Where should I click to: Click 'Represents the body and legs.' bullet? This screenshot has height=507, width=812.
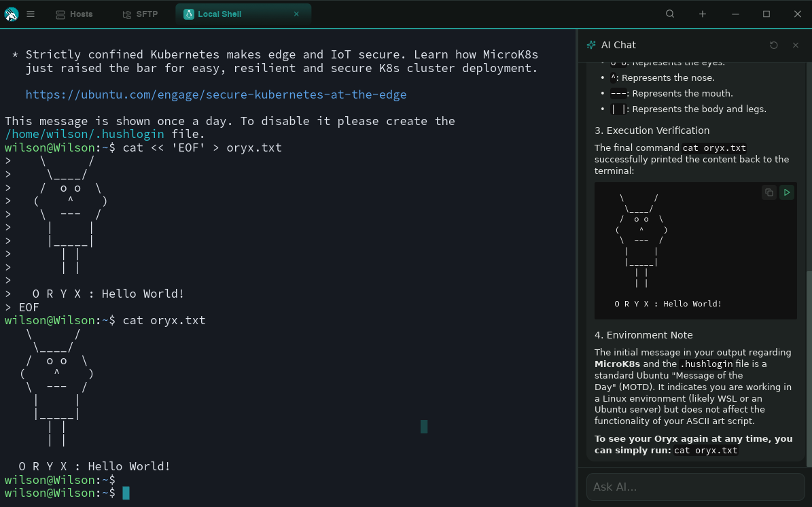pos(699,109)
